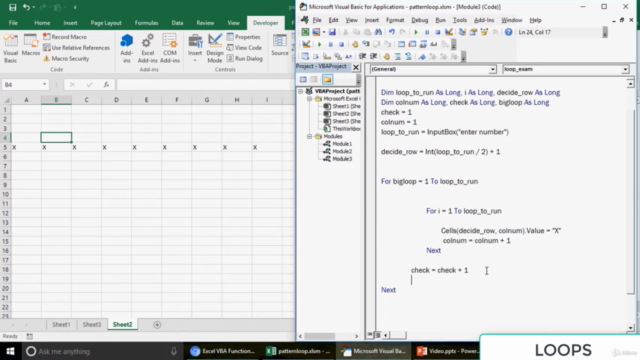Open the (General) object dropdown

(x=492, y=69)
